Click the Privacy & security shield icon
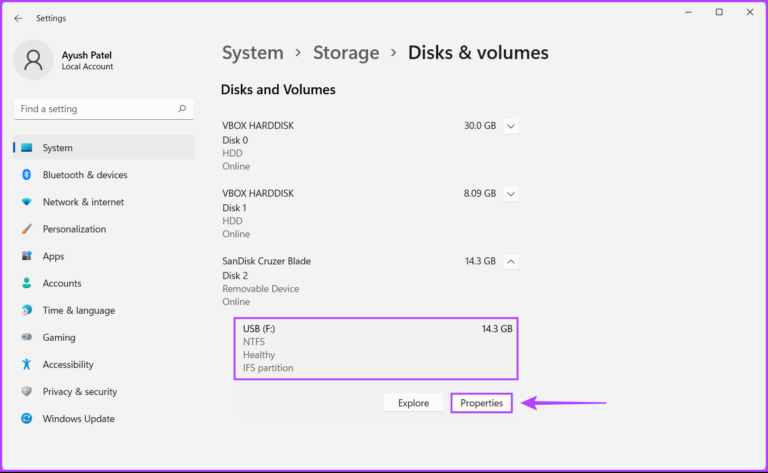Screen dimensions: 768x473 pyautogui.click(x=26, y=391)
